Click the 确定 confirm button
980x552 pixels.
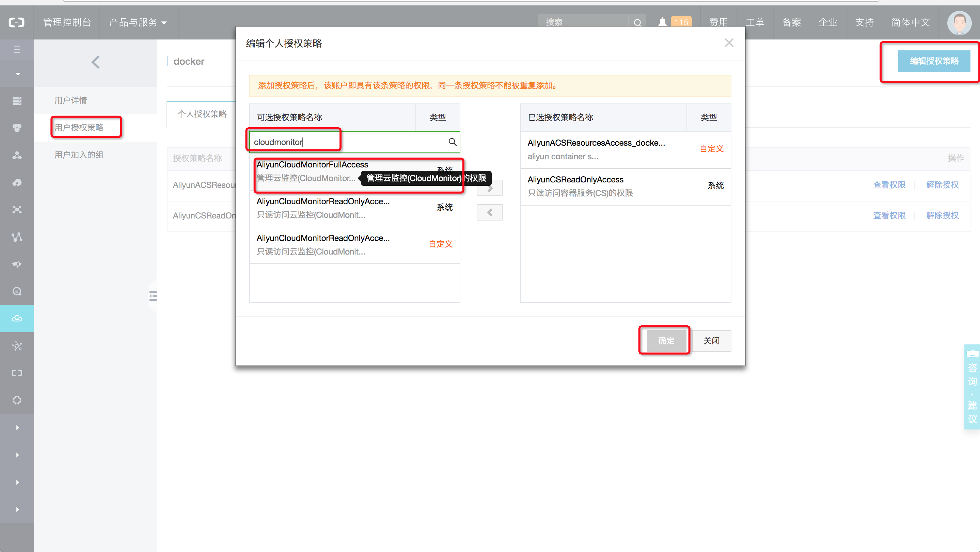coord(666,340)
